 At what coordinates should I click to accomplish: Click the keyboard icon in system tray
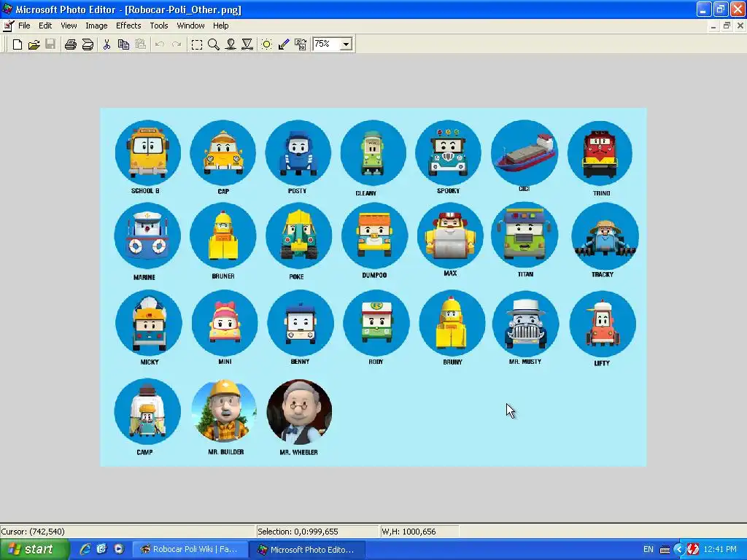click(x=665, y=550)
